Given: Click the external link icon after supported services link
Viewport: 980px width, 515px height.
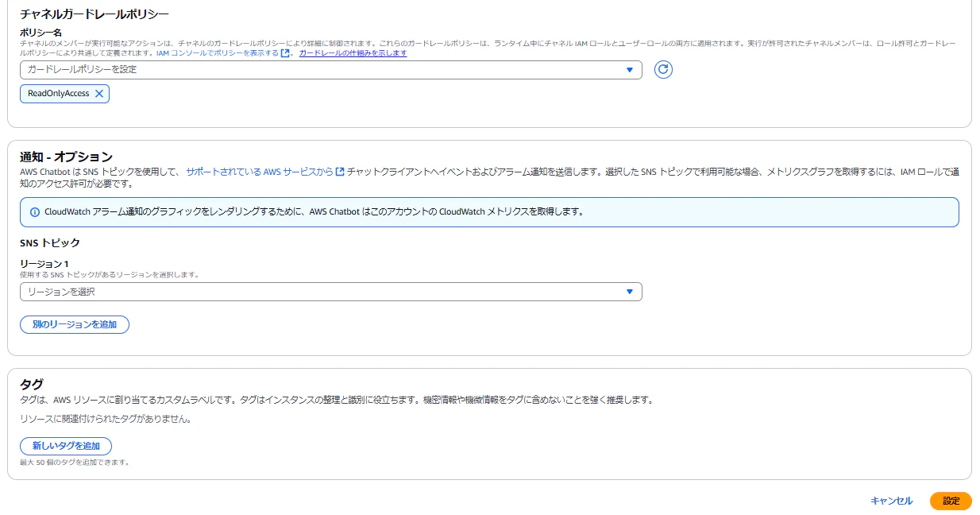Looking at the screenshot, I should [340, 171].
